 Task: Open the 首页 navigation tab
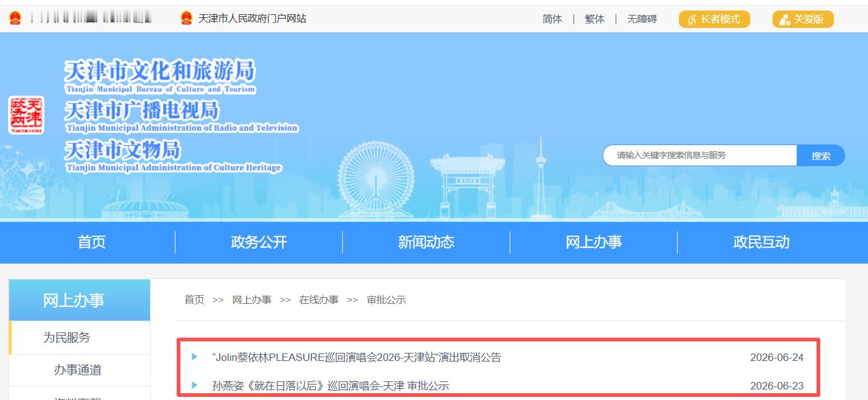pyautogui.click(x=92, y=242)
